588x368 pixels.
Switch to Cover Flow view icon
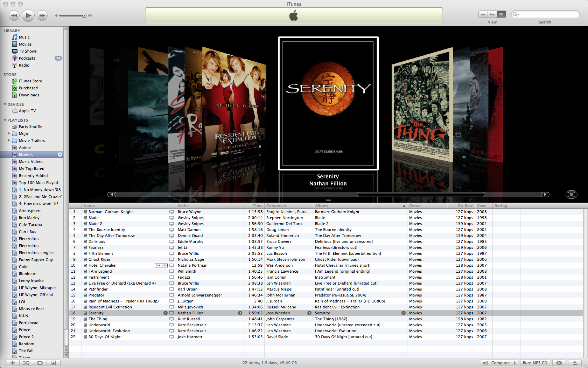point(502,14)
